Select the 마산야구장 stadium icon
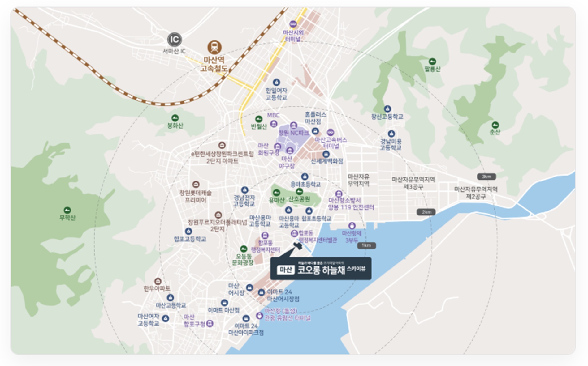588x366 pixels. click(290, 151)
